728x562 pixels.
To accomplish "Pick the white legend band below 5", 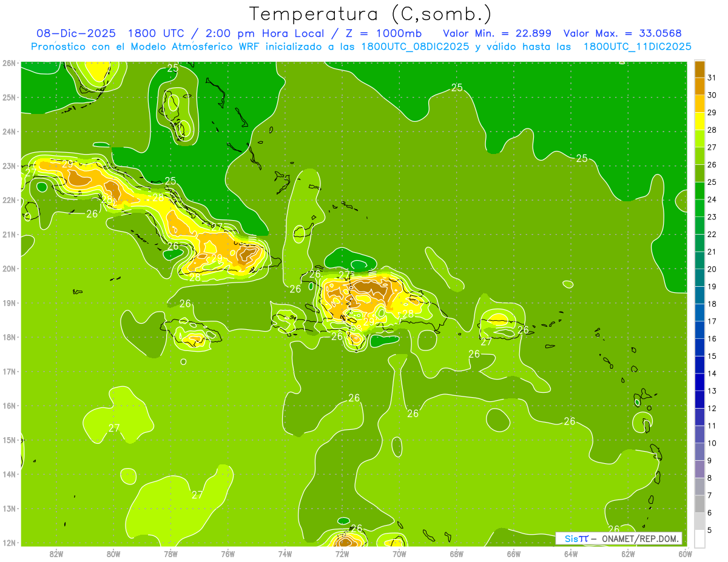I will pyautogui.click(x=699, y=538).
